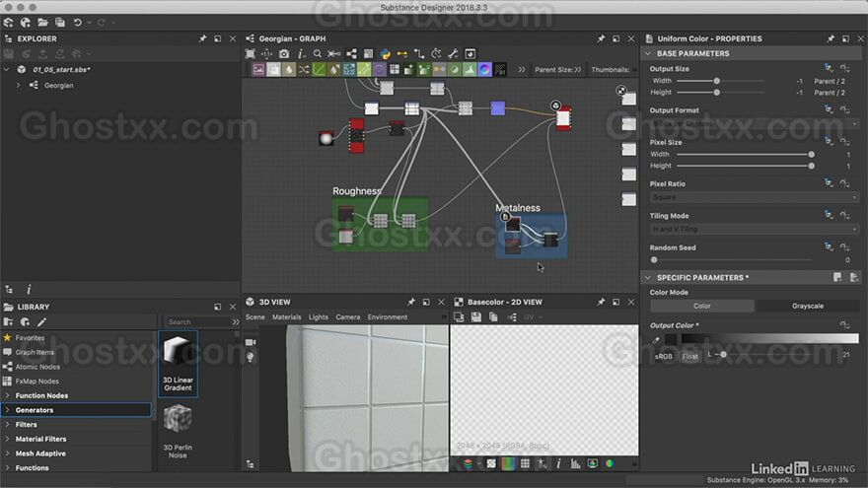Select FxMap Nodes in the Library
This screenshot has width=868, height=488.
[x=37, y=381]
